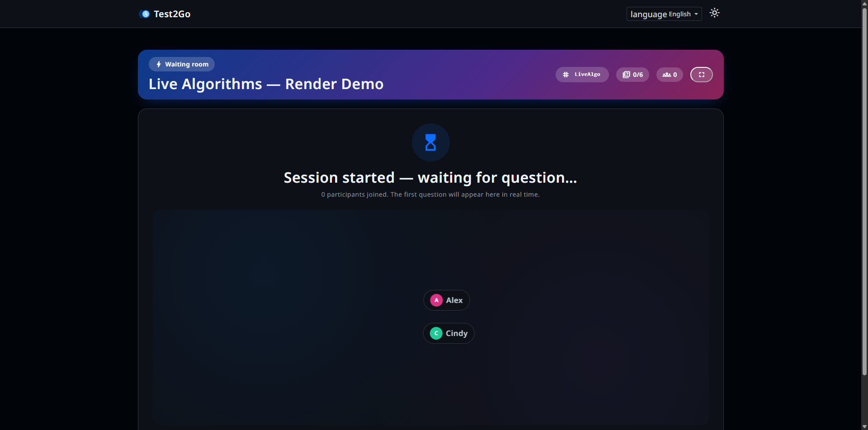Click the lightning icon in Waiting room badge
The height and width of the screenshot is (430, 868).
point(159,64)
